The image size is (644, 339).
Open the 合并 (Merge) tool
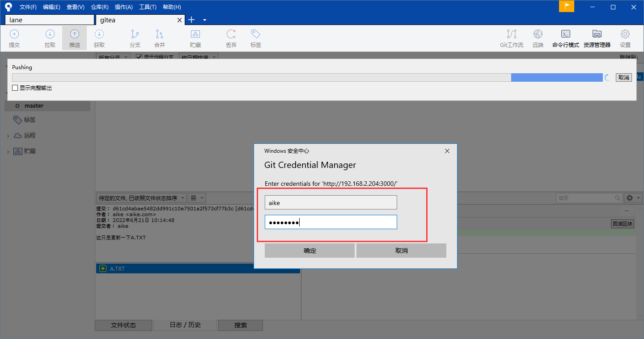pyautogui.click(x=160, y=38)
